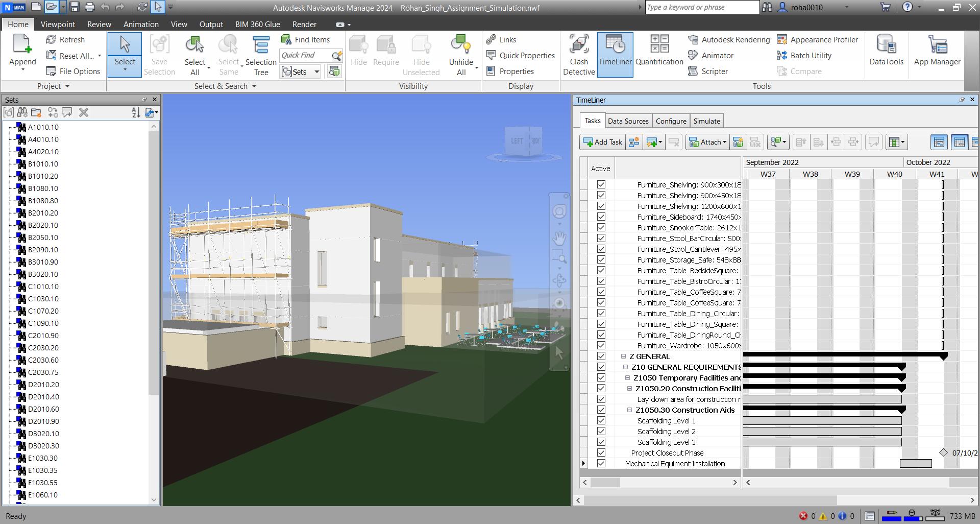This screenshot has width=980, height=524.
Task: Click Refresh in the Project panel
Action: click(65, 40)
